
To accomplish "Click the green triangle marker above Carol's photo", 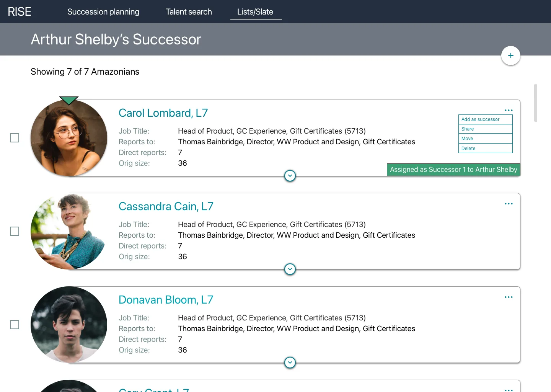I will pos(69,100).
